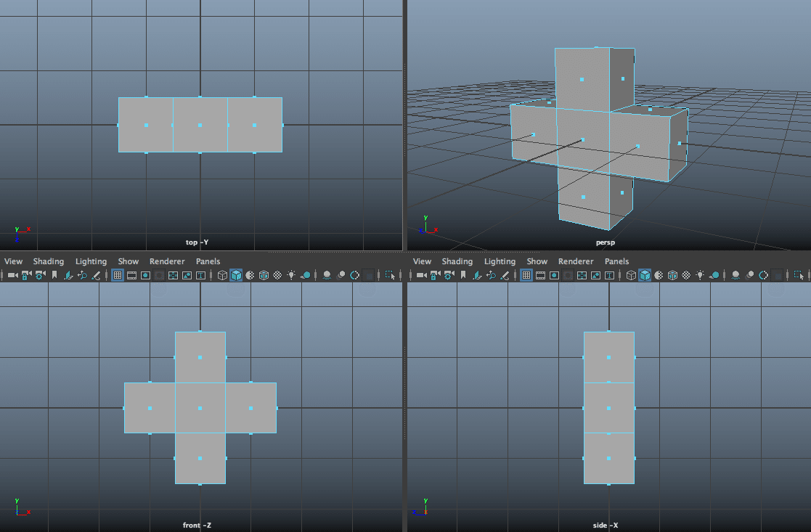Select Grease Pencil icon in side panel toolbar
The image size is (811, 532).
[x=505, y=275]
